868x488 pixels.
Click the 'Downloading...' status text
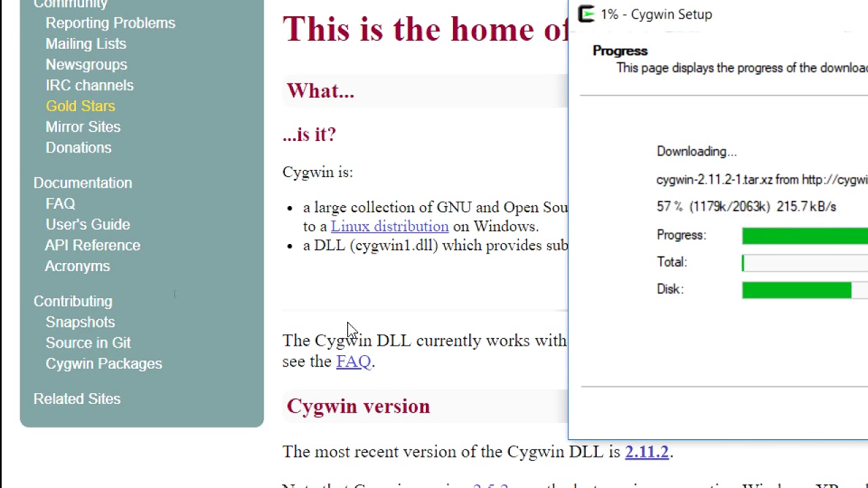coord(696,152)
